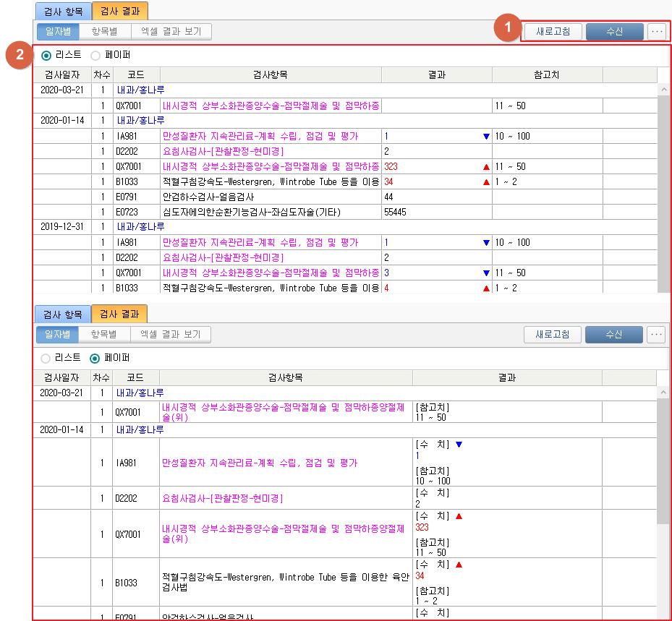Open the more options (…) button in top panel
Screen dimensions: 672x621
tap(656, 31)
